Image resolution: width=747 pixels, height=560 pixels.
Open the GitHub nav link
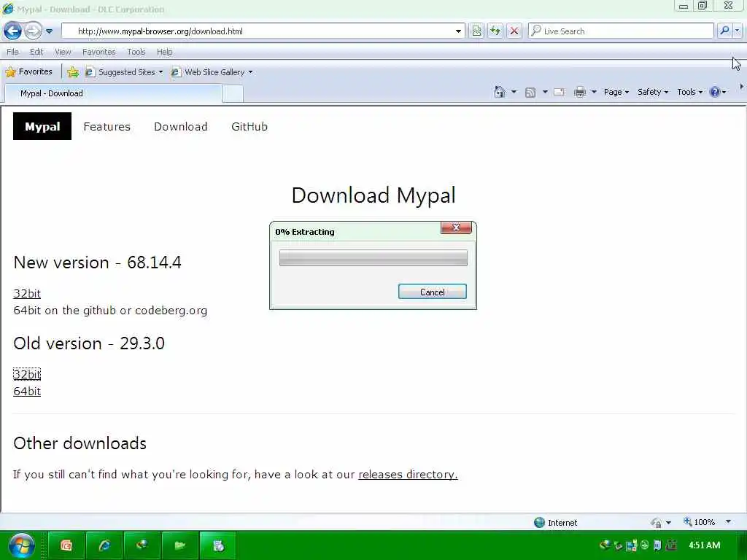pos(249,127)
